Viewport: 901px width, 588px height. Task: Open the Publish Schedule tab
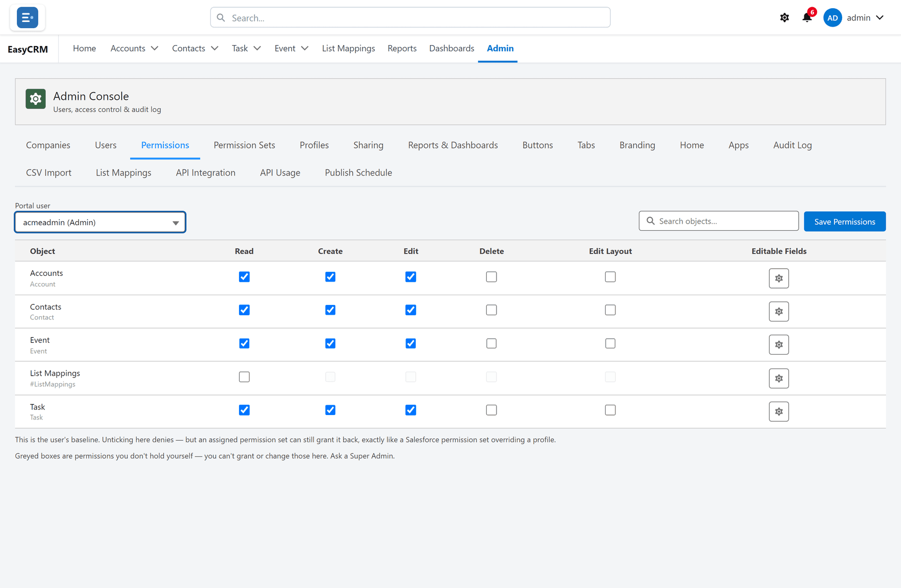pos(358,173)
